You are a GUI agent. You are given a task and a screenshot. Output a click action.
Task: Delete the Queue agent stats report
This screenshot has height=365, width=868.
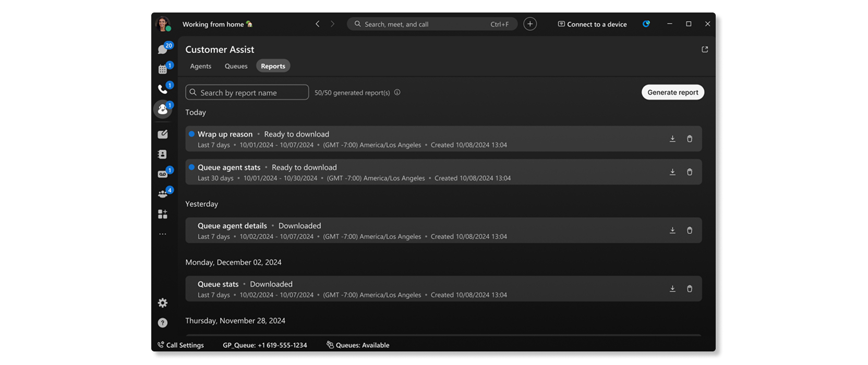690,172
